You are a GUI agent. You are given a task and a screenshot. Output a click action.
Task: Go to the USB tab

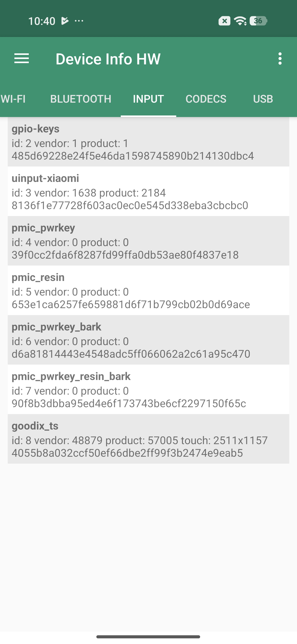[263, 99]
